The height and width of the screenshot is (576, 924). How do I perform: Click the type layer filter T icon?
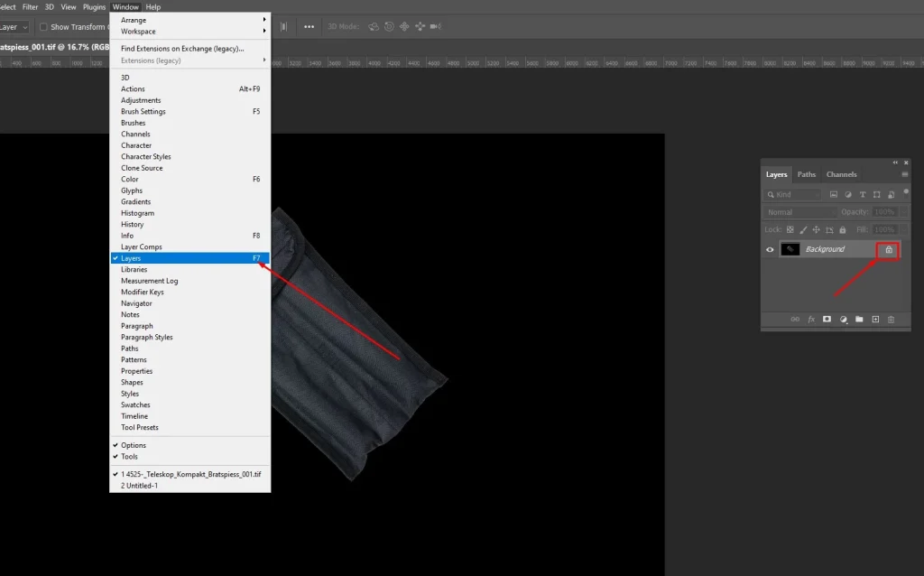[x=863, y=194]
